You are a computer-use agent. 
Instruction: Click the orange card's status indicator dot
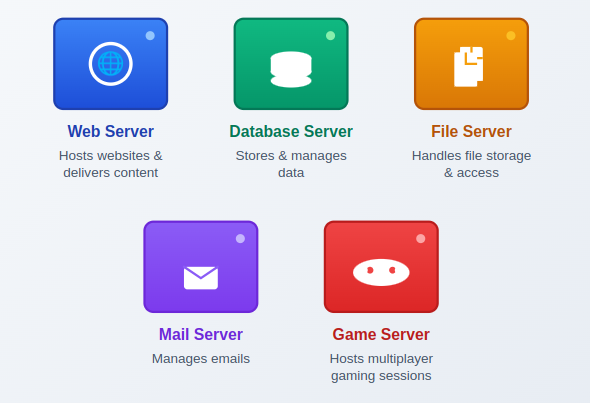point(511,36)
